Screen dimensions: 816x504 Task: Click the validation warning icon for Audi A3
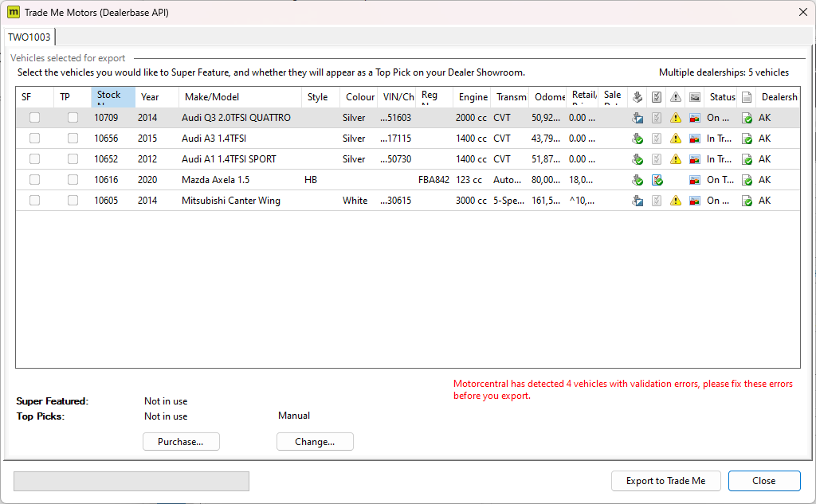click(676, 139)
